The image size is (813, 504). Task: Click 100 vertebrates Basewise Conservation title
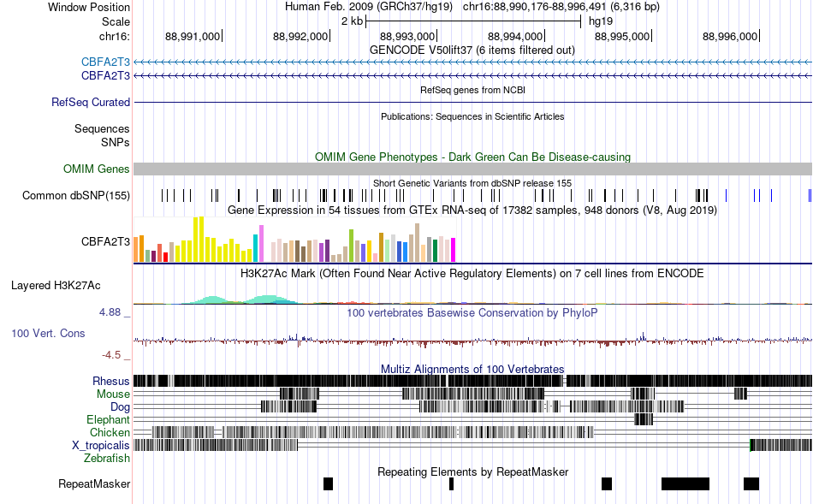point(472,312)
